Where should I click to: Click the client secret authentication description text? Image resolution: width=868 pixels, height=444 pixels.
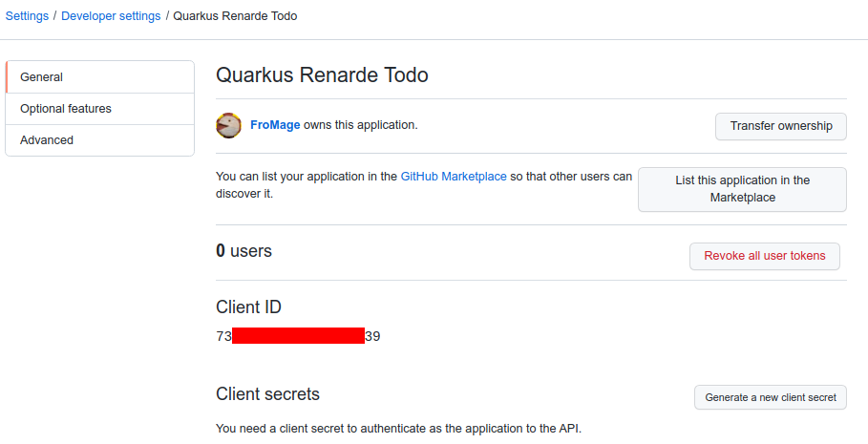coord(398,428)
